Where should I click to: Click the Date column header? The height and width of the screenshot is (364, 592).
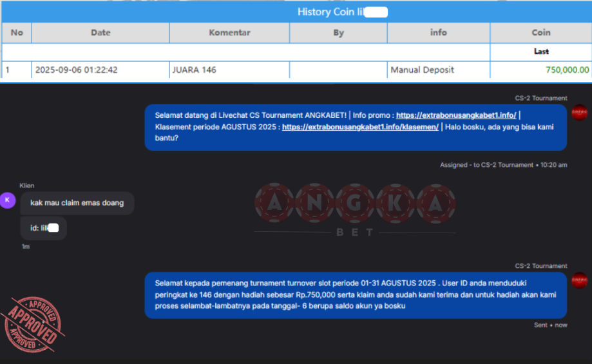100,33
